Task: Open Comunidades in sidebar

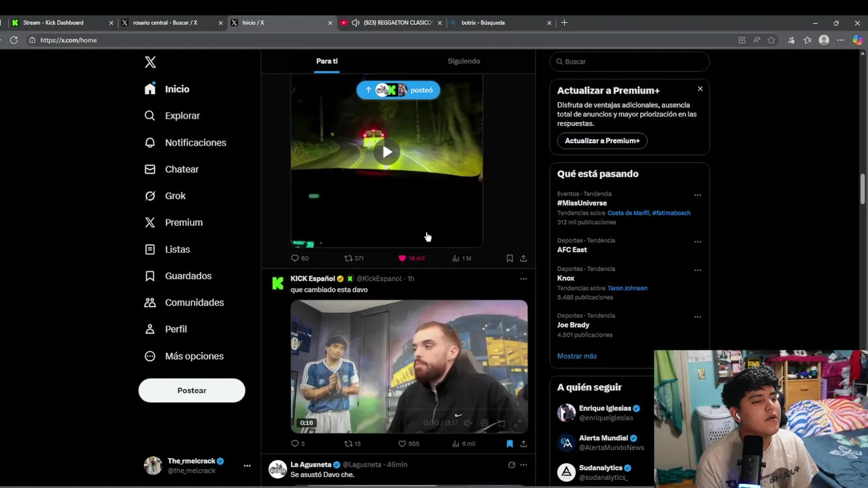Action: (x=184, y=302)
